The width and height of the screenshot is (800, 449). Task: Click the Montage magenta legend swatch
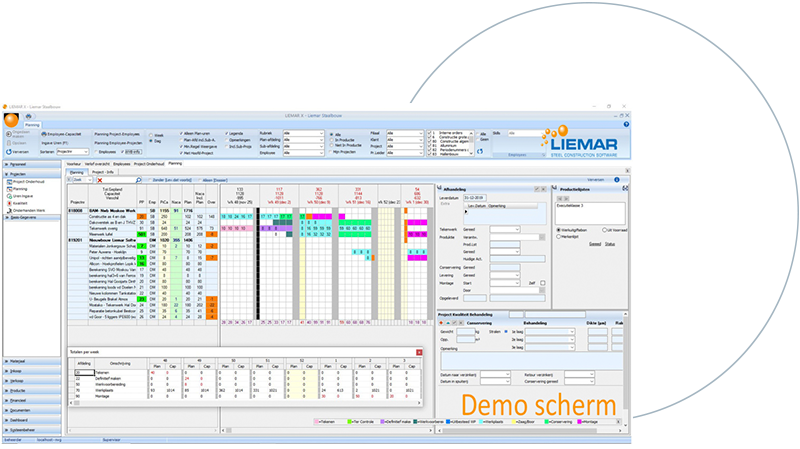[580, 422]
